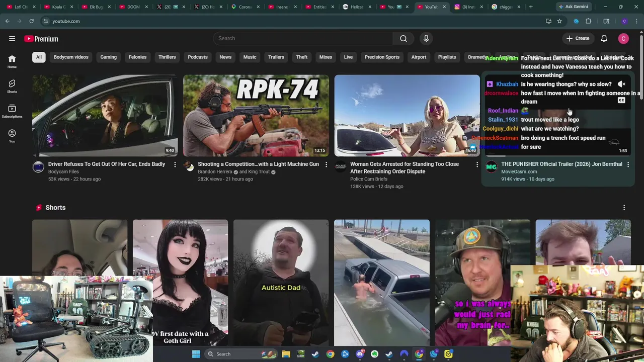
Task: Open the Autistic Dad short
Action: 281,283
